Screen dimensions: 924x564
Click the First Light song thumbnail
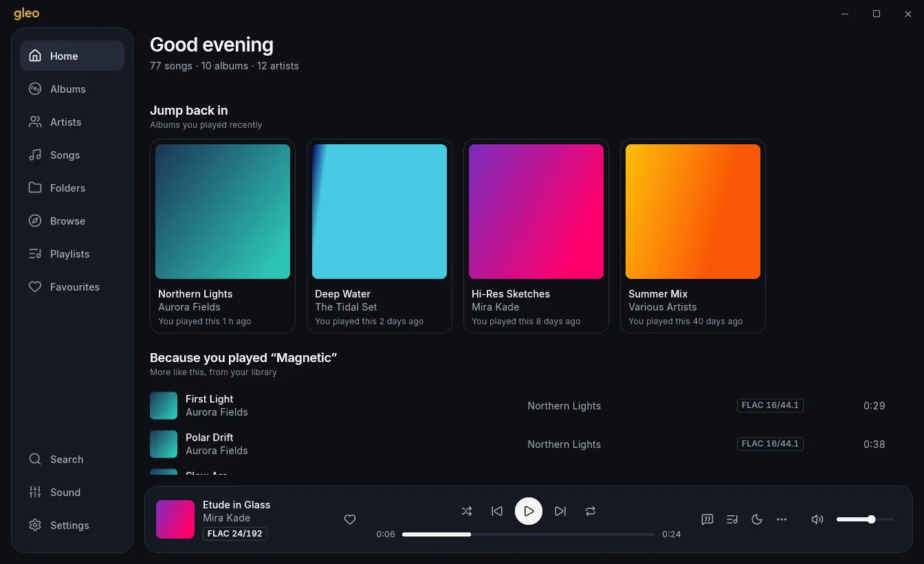[x=164, y=405]
